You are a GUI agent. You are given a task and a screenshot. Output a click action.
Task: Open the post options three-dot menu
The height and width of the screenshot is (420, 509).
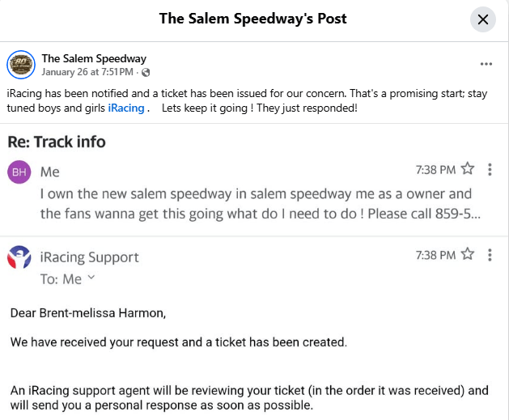486,64
